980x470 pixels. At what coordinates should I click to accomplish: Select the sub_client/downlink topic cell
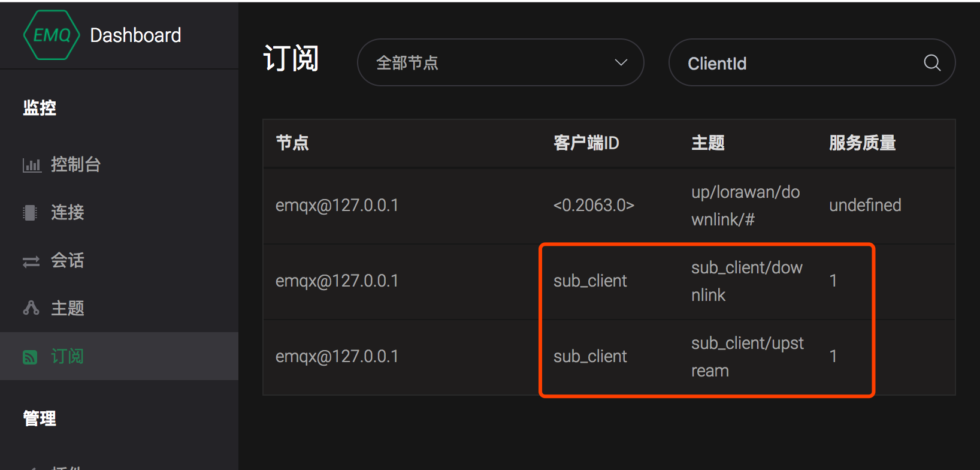point(747,281)
